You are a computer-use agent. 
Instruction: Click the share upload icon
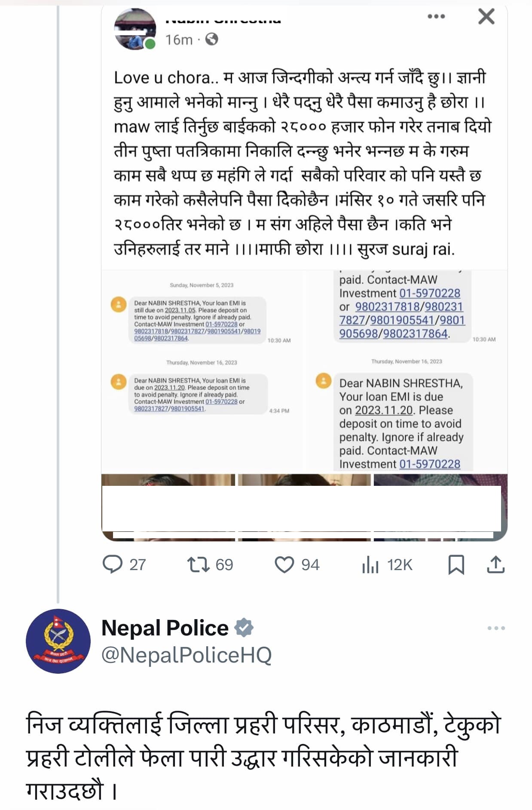point(495,565)
